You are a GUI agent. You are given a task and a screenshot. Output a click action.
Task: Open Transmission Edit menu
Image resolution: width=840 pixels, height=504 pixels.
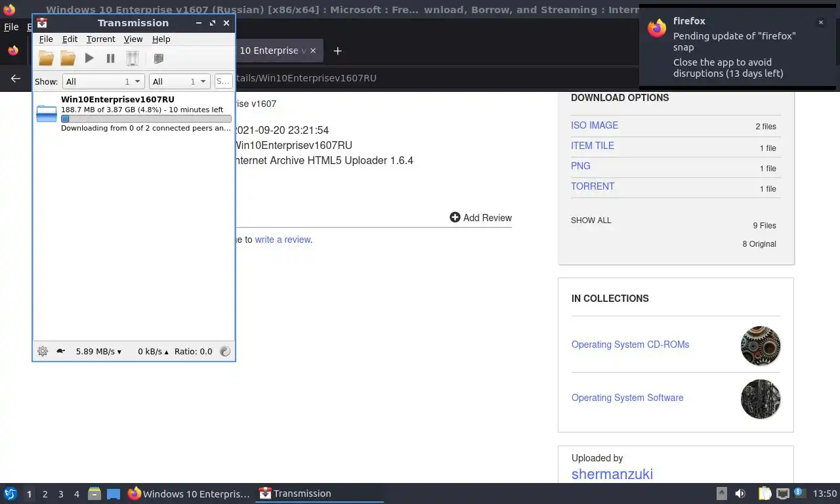coord(70,39)
